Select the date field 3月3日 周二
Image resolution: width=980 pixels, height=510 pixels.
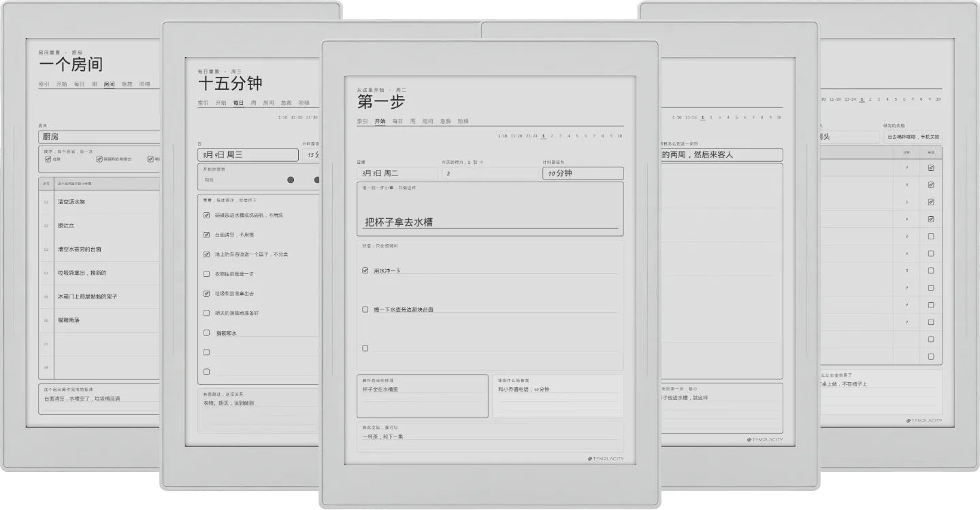coord(397,173)
